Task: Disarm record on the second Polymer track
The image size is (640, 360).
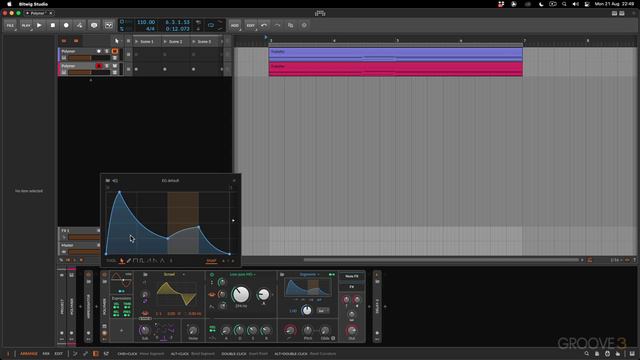Action: point(99,66)
